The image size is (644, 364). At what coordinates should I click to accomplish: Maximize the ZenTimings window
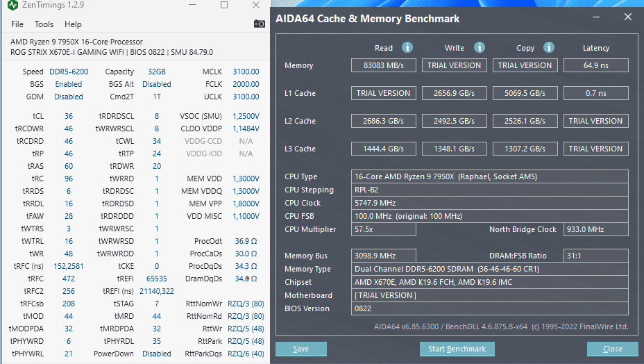(224, 5)
